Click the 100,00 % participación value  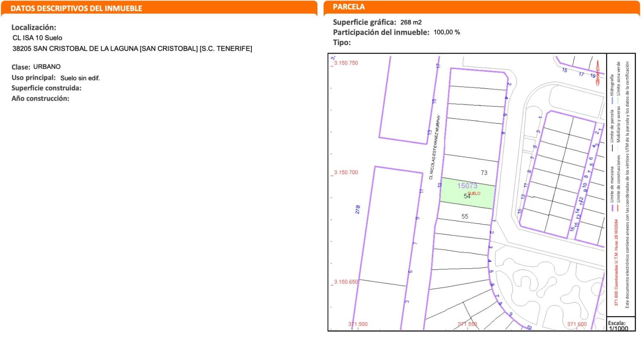click(447, 31)
